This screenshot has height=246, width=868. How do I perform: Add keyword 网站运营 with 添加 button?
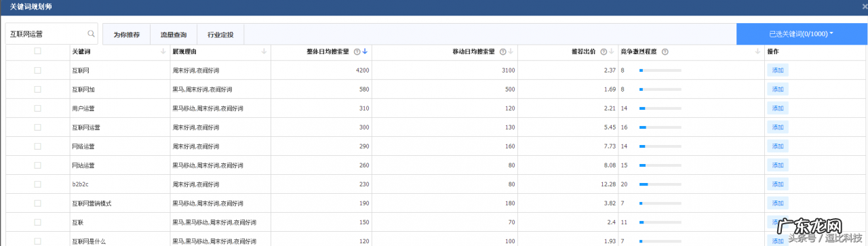[778, 165]
